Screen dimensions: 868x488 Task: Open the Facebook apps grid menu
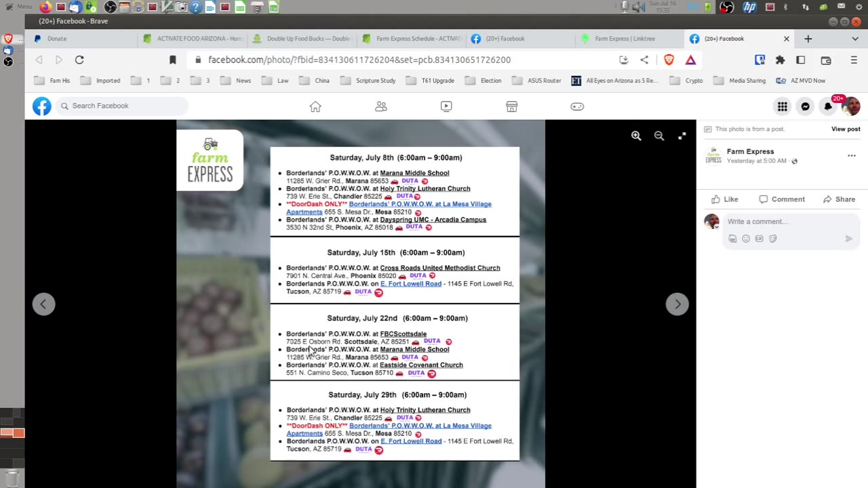pyautogui.click(x=783, y=106)
